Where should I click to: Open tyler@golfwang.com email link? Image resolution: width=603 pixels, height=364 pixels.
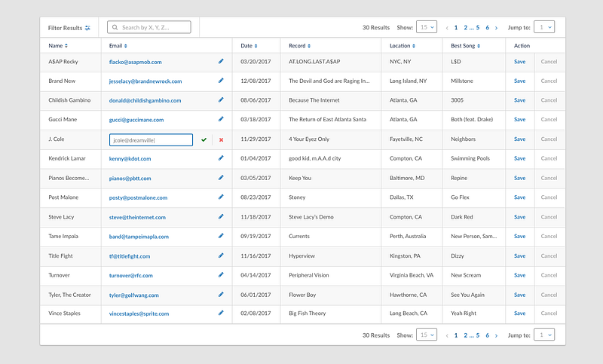(x=134, y=295)
